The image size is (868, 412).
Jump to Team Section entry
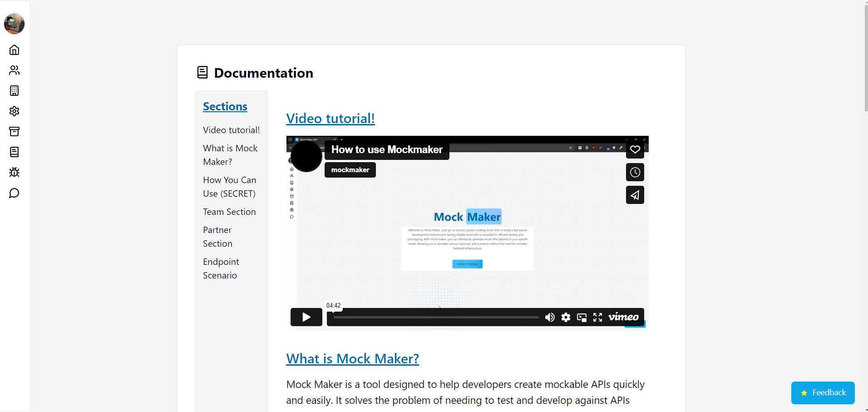tap(229, 212)
